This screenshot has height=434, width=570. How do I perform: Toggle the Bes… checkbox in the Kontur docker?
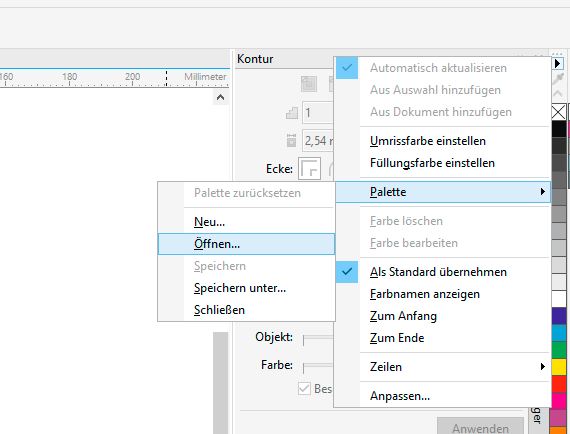pos(304,388)
